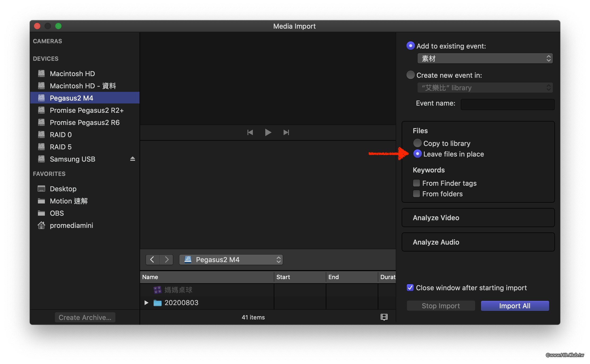Jump to the next clip
Image resolution: width=590 pixels, height=364 pixels.
(x=286, y=132)
